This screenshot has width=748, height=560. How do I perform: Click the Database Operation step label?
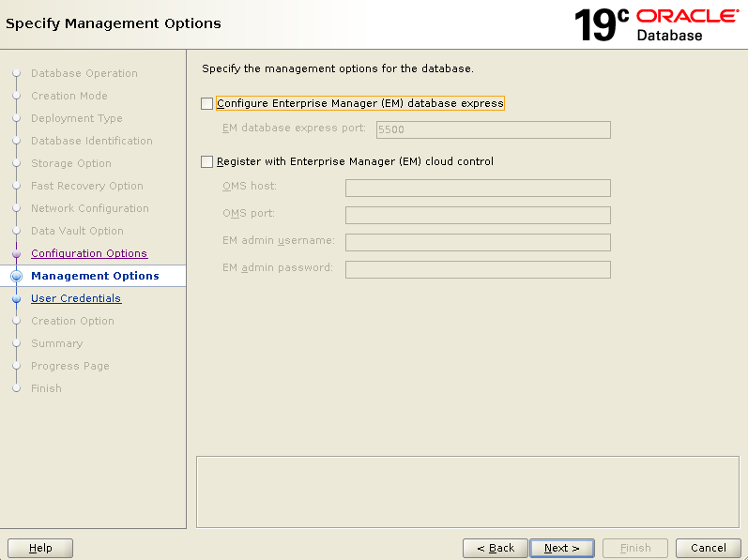click(x=84, y=73)
